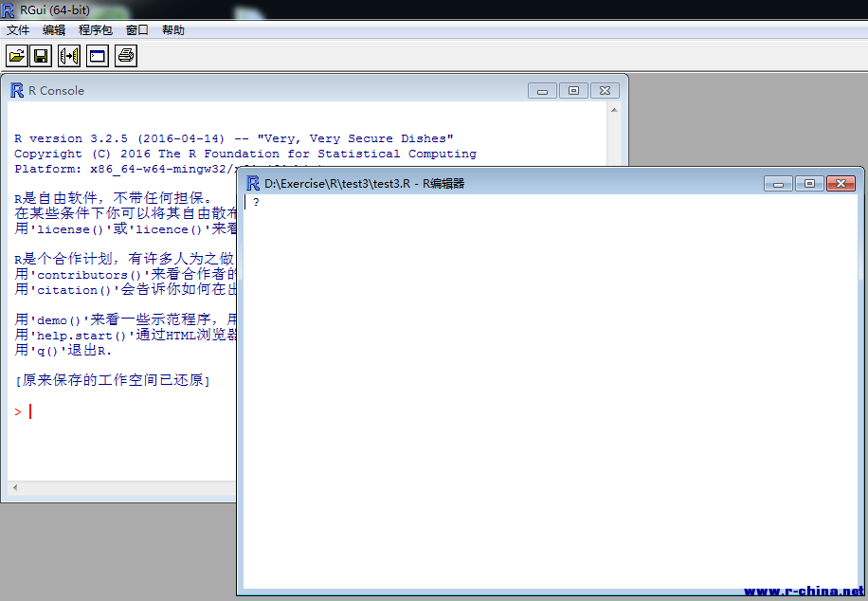This screenshot has height=601, width=868.
Task: Click the R Console command prompt line
Action: point(24,411)
